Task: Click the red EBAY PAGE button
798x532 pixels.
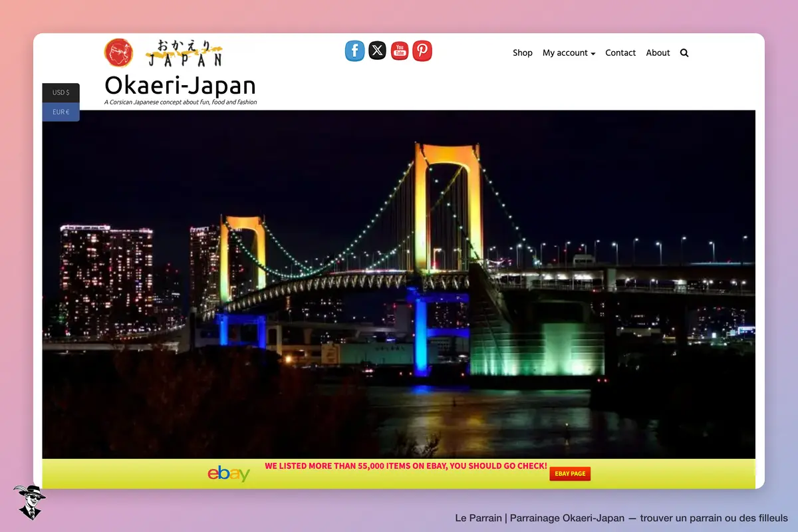Action: click(570, 473)
